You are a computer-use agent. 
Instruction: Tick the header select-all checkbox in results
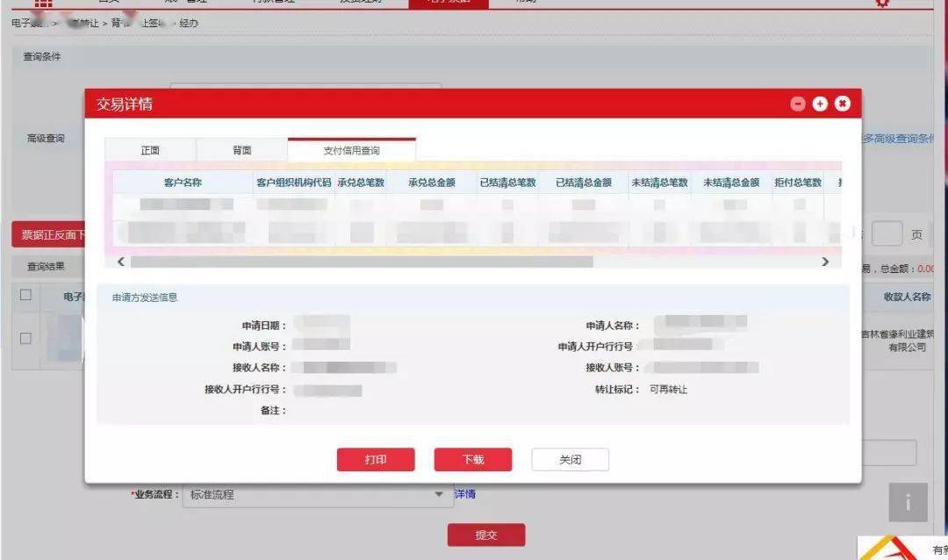pyautogui.click(x=25, y=295)
